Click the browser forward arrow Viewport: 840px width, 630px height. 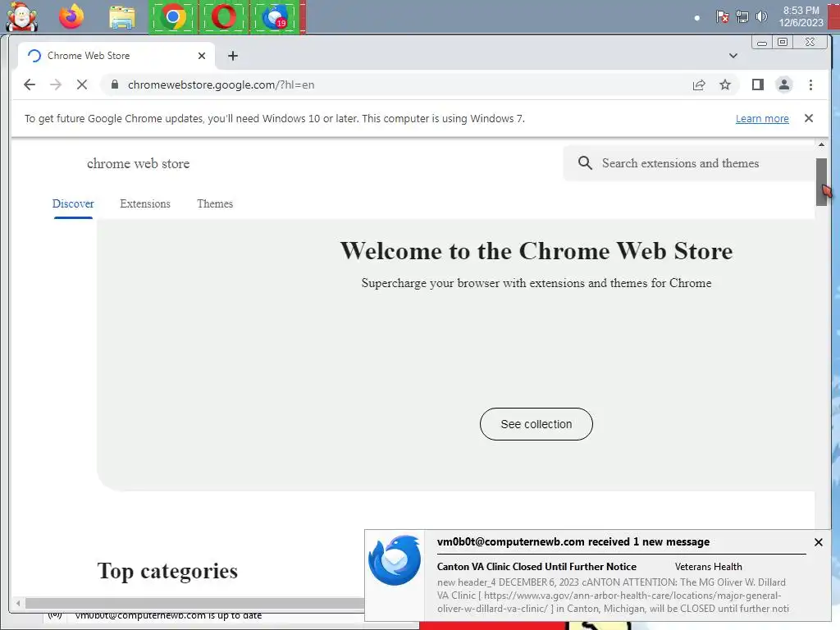point(56,84)
